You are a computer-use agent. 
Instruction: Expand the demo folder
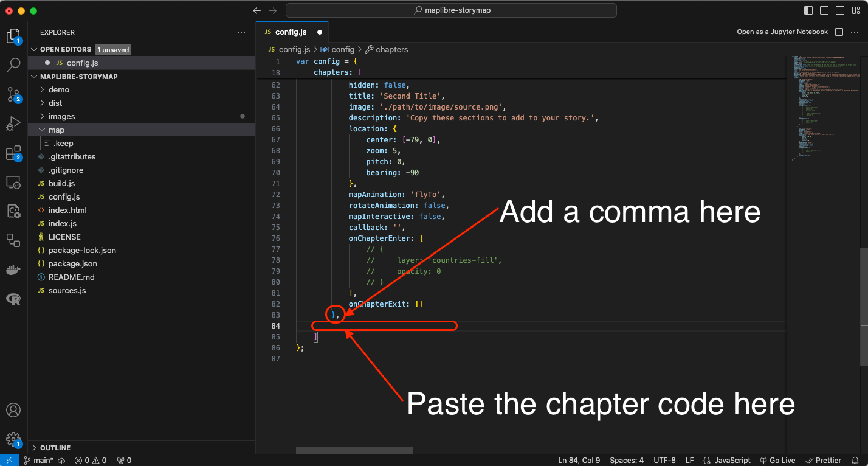(x=59, y=89)
